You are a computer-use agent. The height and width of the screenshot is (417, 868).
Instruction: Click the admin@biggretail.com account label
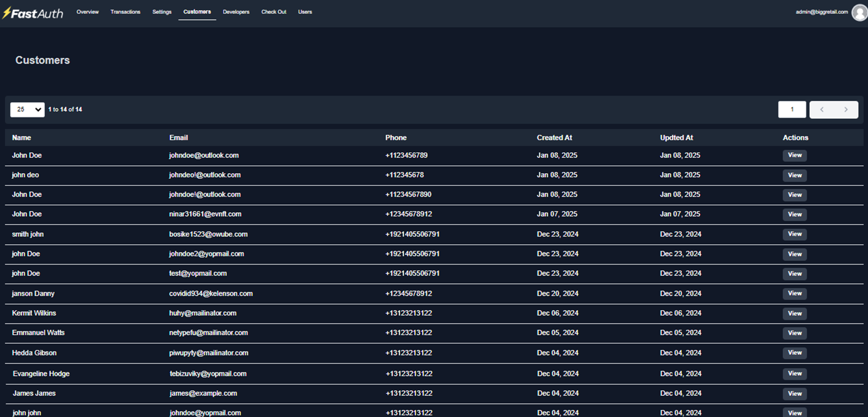click(x=821, y=12)
